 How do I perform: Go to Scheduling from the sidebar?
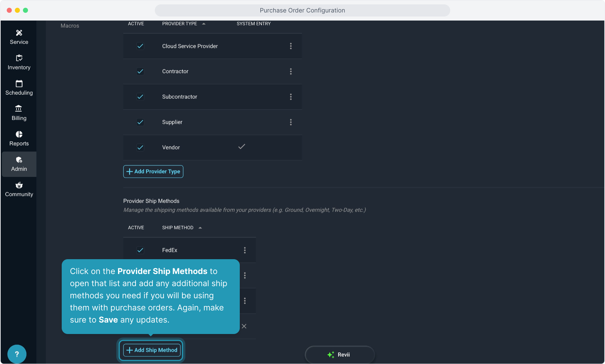[19, 88]
